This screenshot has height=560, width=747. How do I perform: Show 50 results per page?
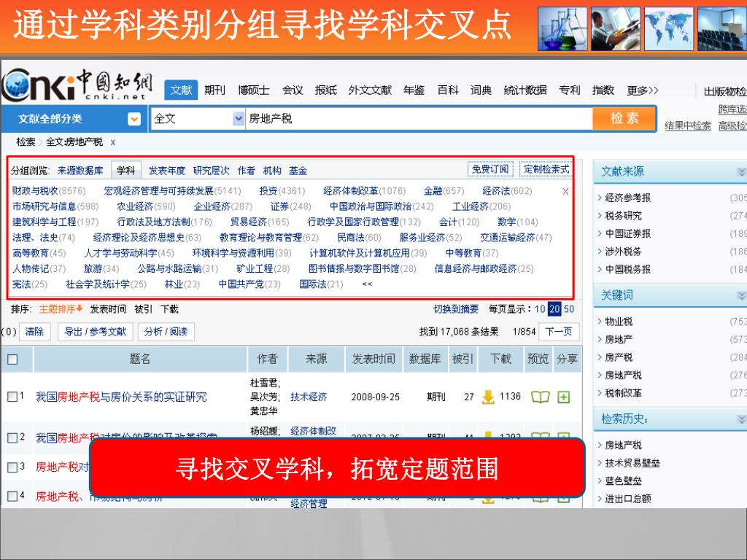569,309
